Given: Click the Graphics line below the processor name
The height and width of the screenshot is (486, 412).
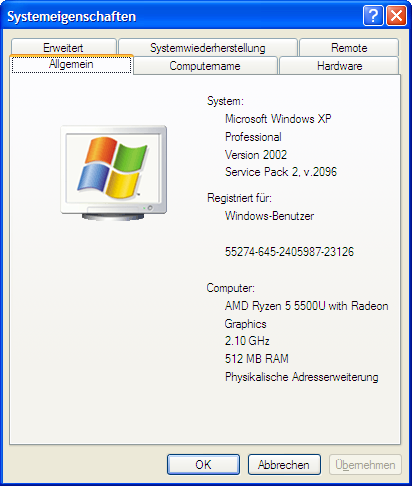Looking at the screenshot, I should click(x=246, y=324).
